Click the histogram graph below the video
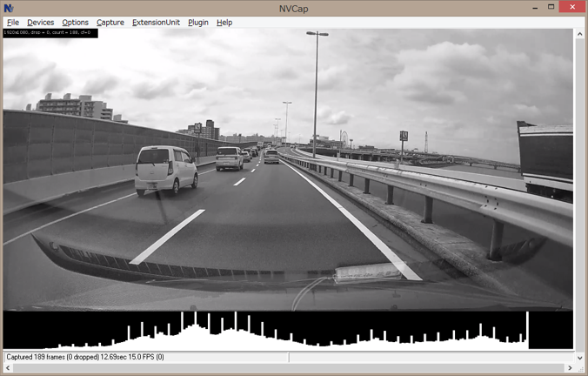The image size is (588, 376). click(x=287, y=331)
